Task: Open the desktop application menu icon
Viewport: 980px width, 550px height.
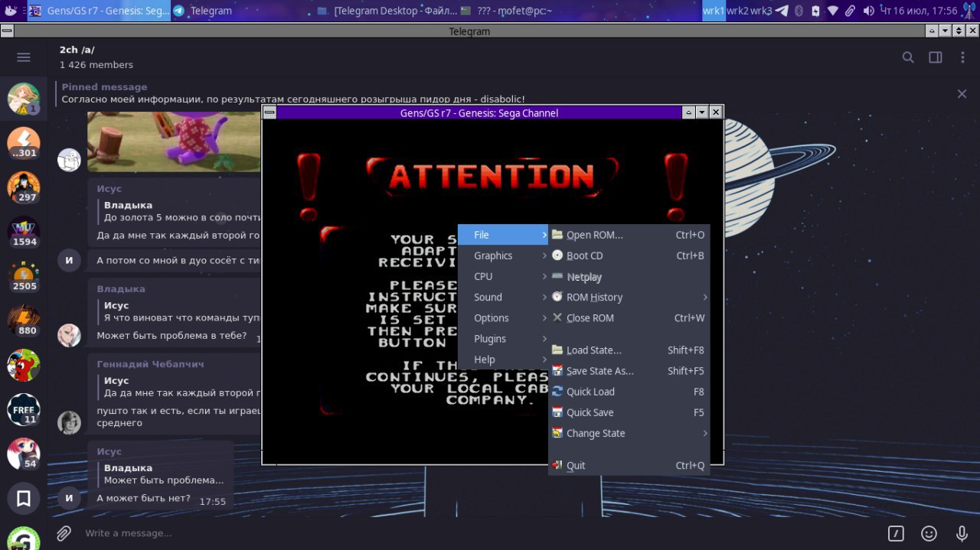Action: (x=10, y=11)
